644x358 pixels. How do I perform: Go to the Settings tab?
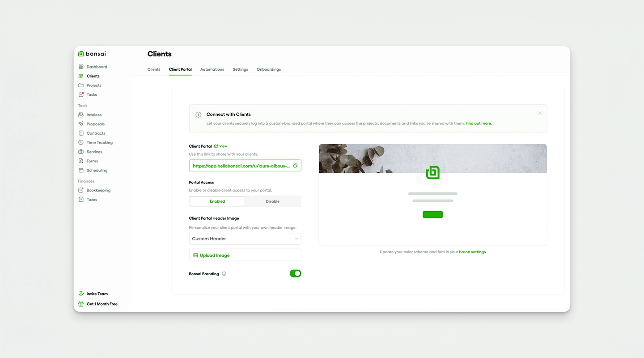tap(240, 69)
